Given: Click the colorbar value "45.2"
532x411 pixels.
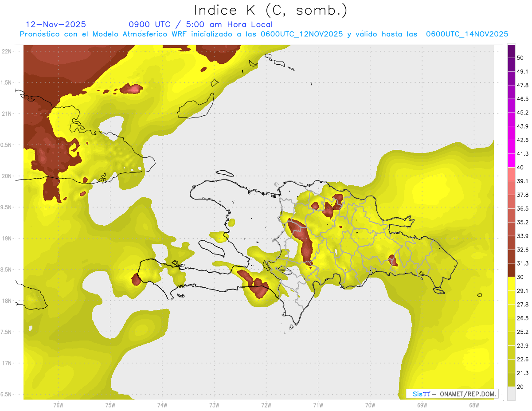Looking at the screenshot, I should [x=523, y=113].
